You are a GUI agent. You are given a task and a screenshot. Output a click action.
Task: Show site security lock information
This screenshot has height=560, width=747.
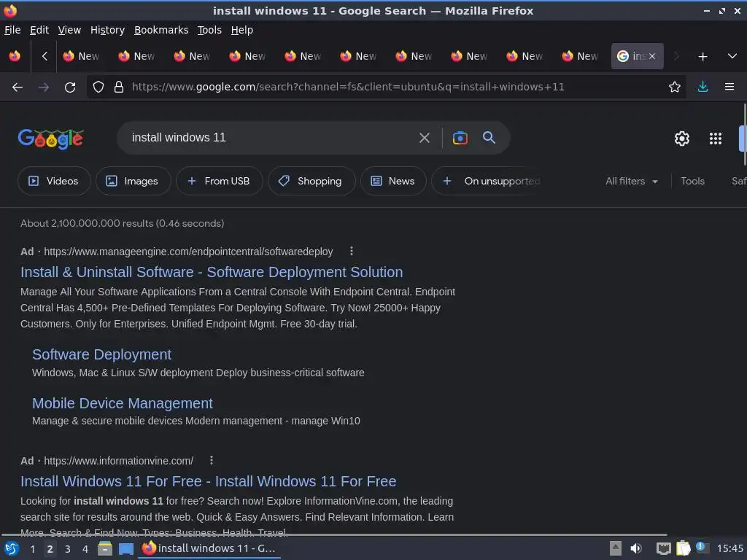coord(119,87)
